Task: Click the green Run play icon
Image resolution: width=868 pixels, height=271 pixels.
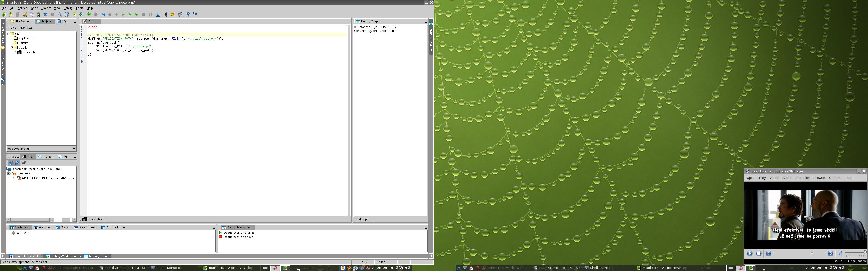Action: (x=123, y=14)
